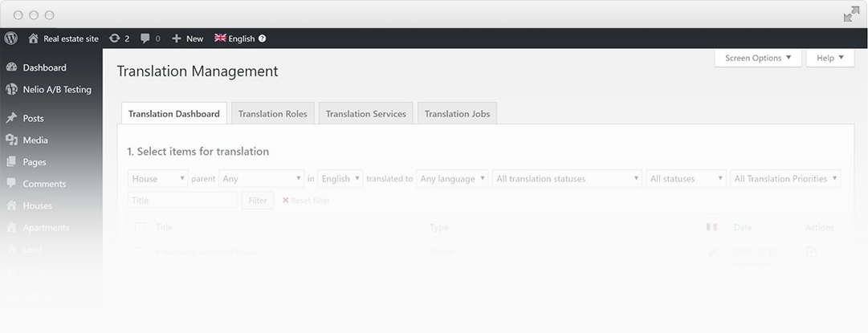This screenshot has width=868, height=333.
Task: Click the updates icon showing 2
Action: click(x=115, y=39)
